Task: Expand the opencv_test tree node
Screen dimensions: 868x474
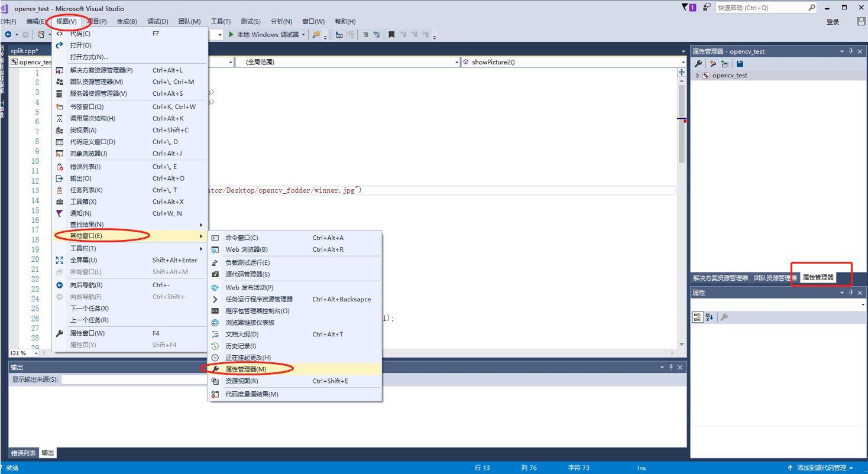Action: [698, 76]
